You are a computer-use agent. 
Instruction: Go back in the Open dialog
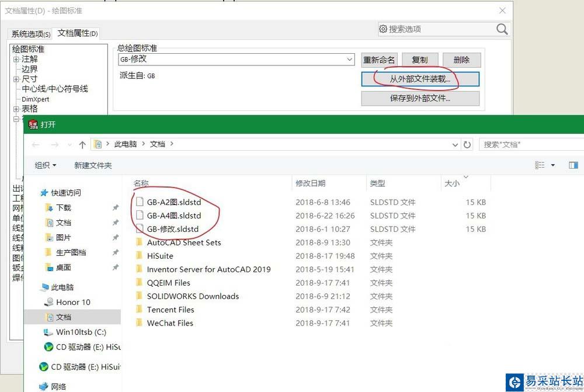(x=36, y=144)
